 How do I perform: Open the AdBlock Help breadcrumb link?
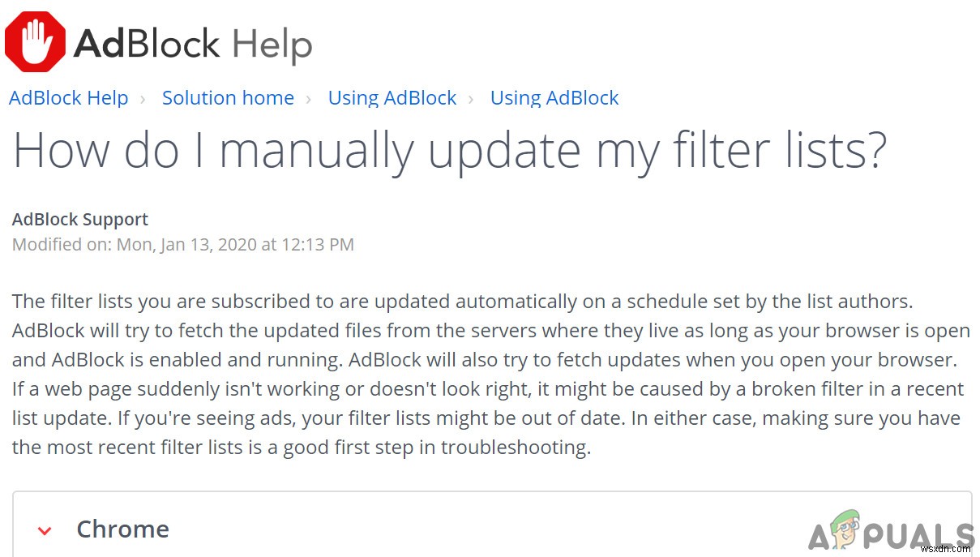(68, 98)
